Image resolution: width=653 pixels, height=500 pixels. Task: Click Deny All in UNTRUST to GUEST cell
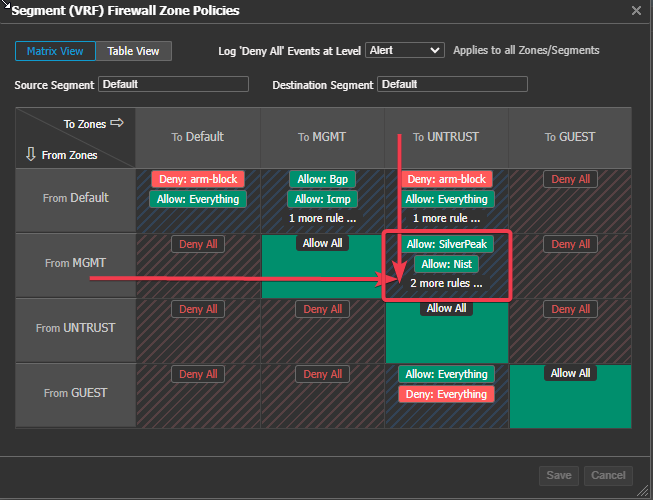(x=571, y=309)
